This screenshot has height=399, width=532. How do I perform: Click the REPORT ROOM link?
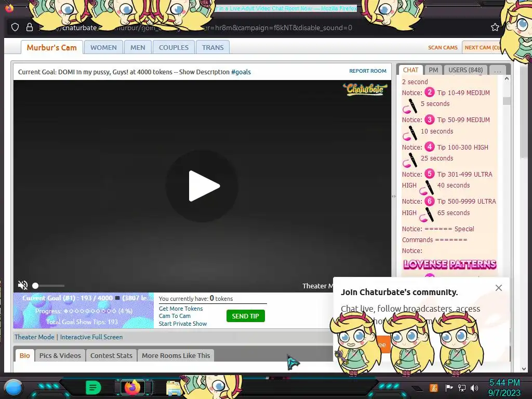tap(367, 71)
